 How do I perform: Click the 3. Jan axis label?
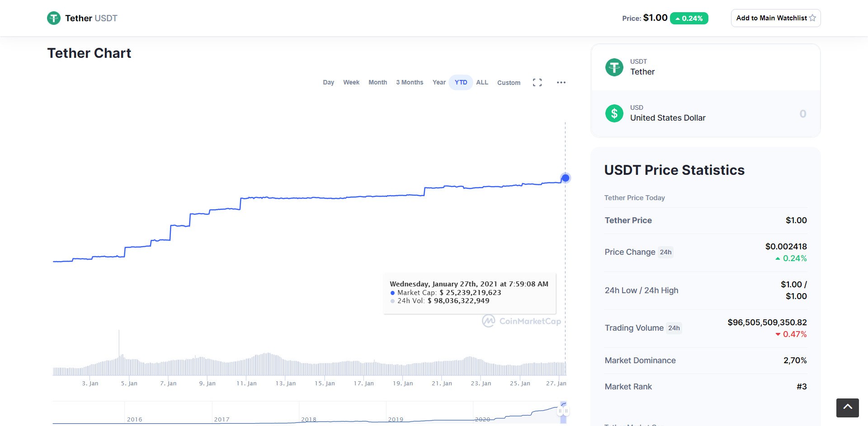click(x=90, y=383)
